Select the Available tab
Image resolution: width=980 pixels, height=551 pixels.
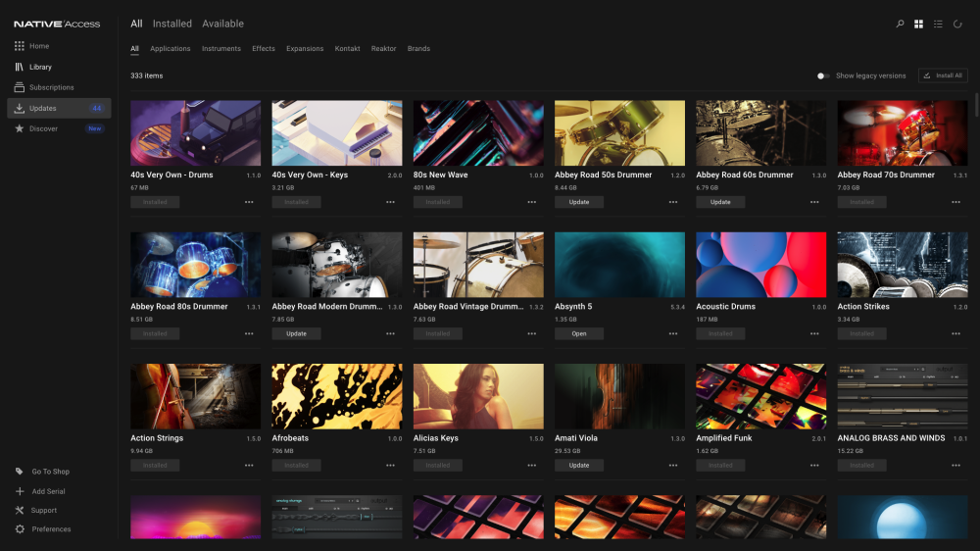tap(222, 24)
